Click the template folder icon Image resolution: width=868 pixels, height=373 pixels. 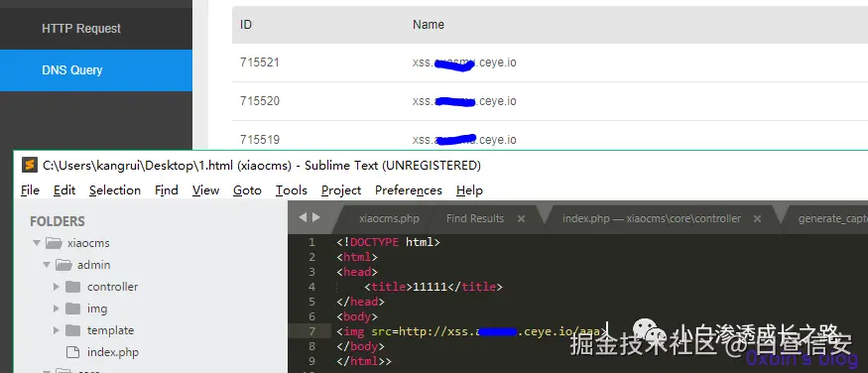[72, 330]
